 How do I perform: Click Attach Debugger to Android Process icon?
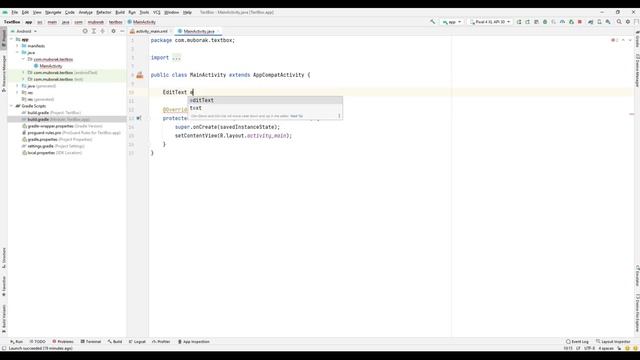pos(571,22)
